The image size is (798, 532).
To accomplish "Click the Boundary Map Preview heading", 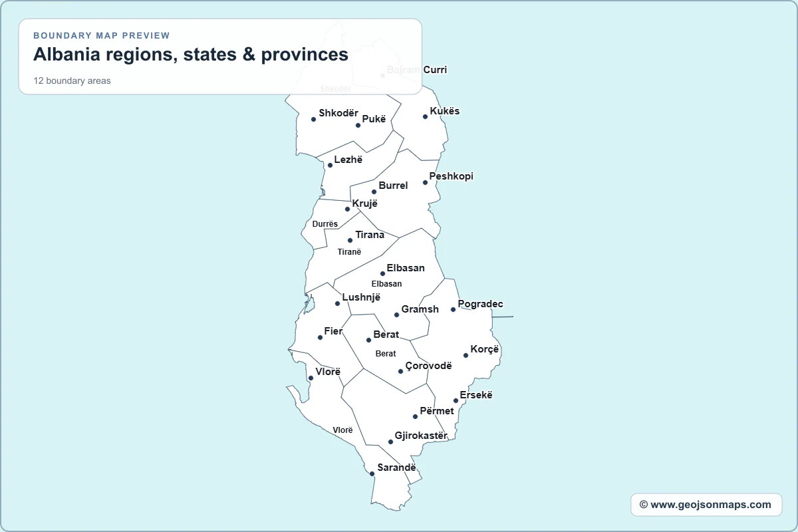I will (102, 36).
